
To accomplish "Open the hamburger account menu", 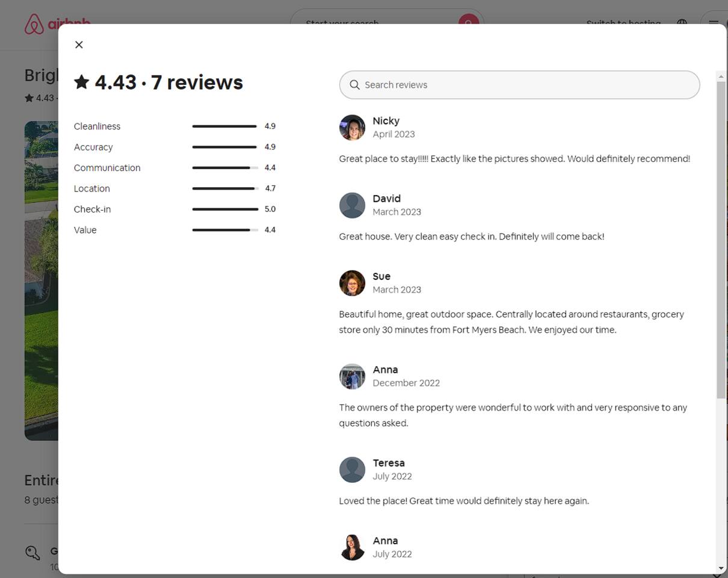I will 714,23.
